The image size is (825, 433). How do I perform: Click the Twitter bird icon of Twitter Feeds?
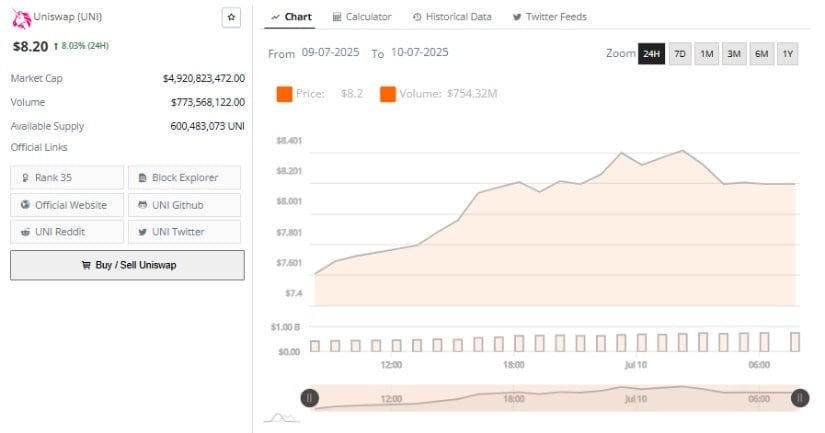[x=517, y=17]
